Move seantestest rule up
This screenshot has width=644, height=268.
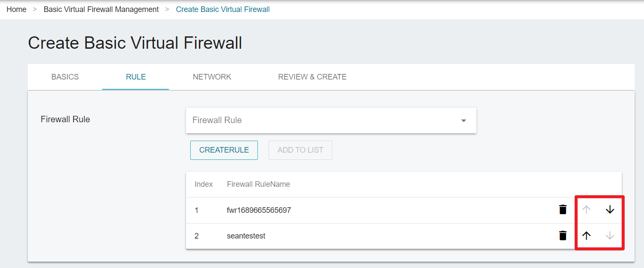[x=587, y=236]
